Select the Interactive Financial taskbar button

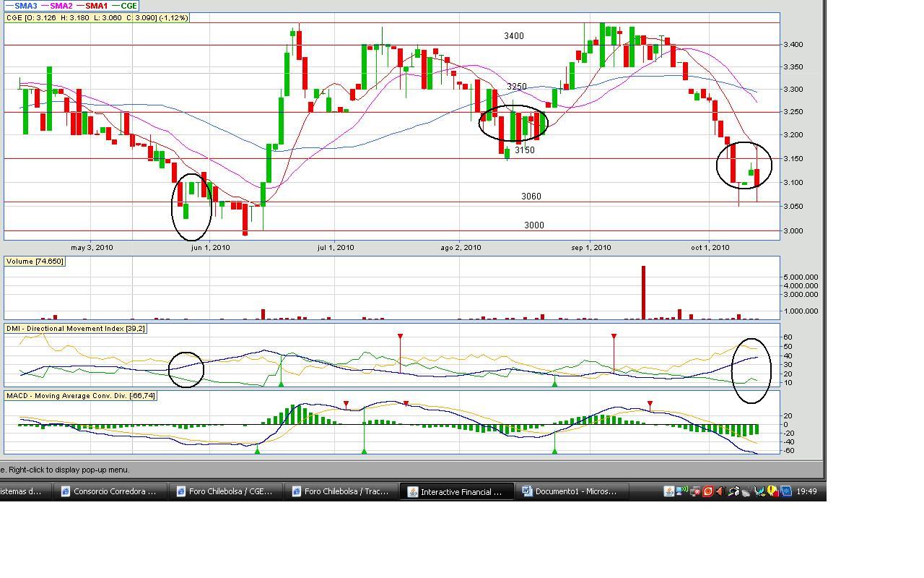456,491
